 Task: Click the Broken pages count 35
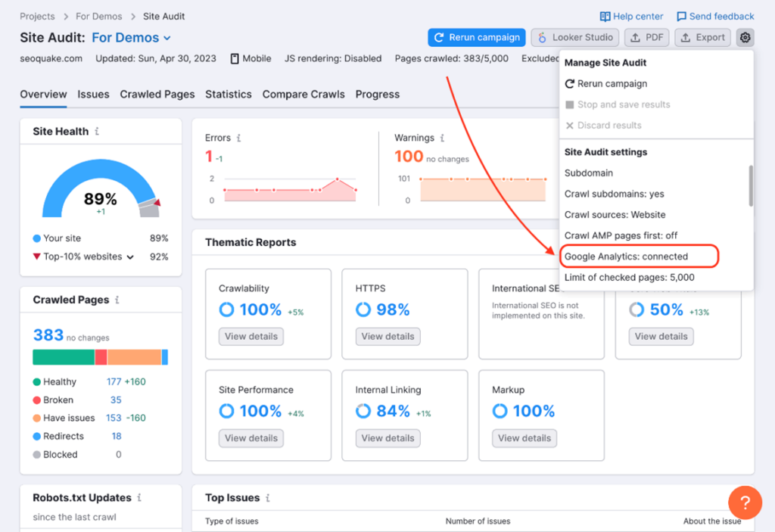116,400
